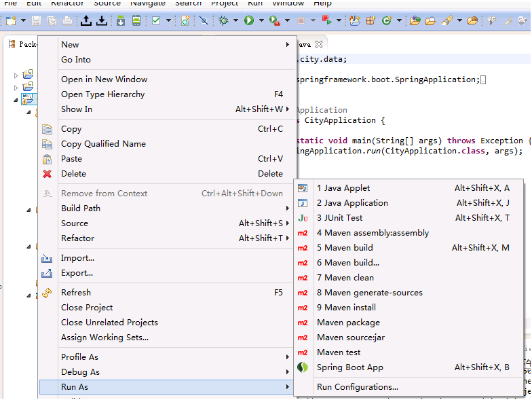532x400 pixels.
Task: Click the Print icon in toolbar
Action: tap(68, 20)
